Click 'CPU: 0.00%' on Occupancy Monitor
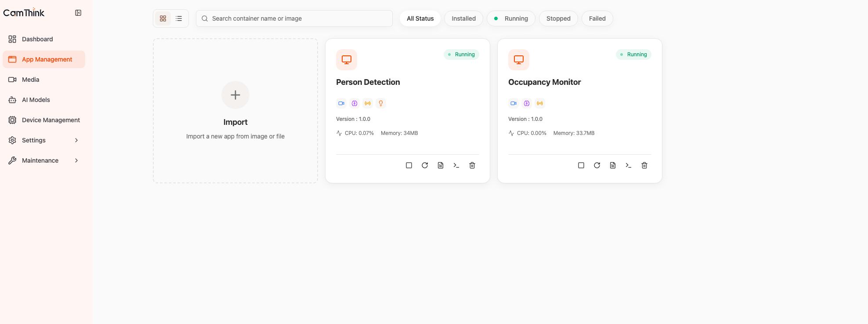868x324 pixels. (532, 133)
